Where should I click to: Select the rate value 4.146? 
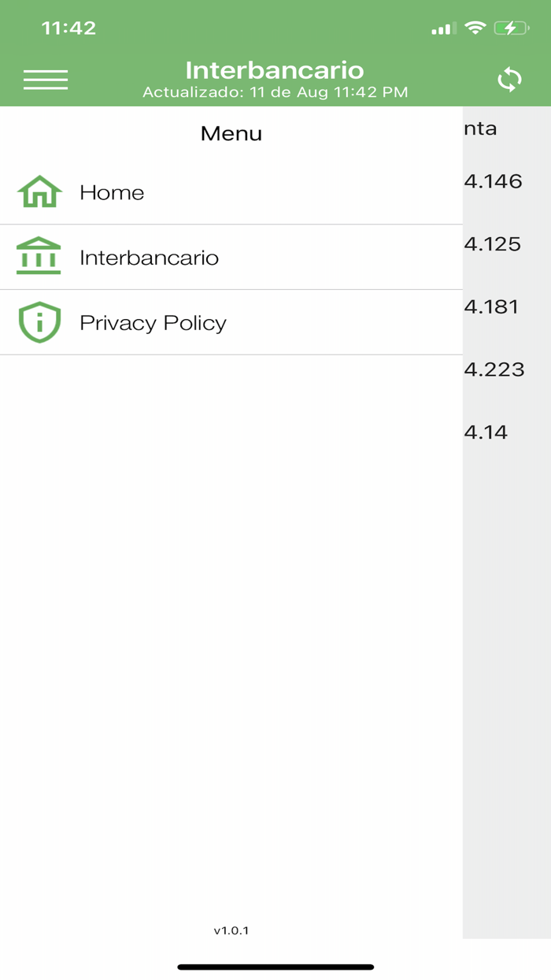(x=492, y=181)
